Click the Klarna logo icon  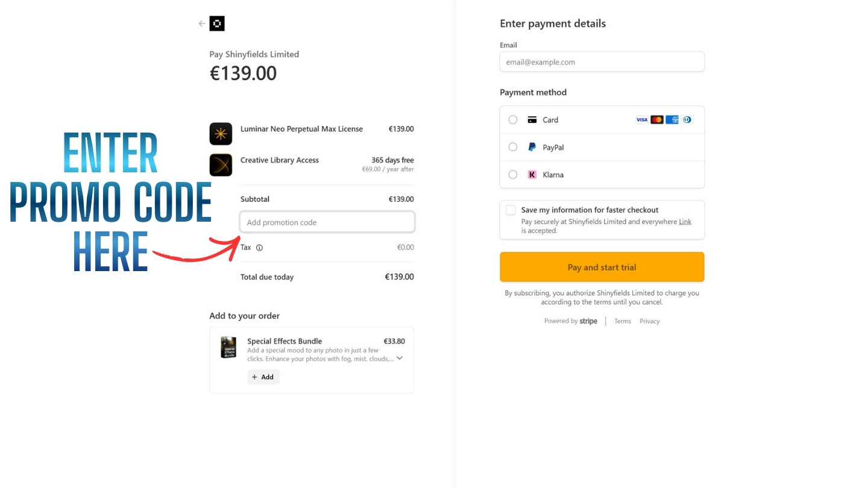[532, 175]
